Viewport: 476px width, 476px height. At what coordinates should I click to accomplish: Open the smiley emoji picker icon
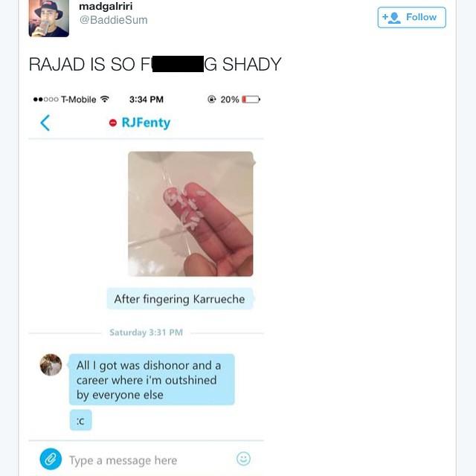tap(243, 459)
